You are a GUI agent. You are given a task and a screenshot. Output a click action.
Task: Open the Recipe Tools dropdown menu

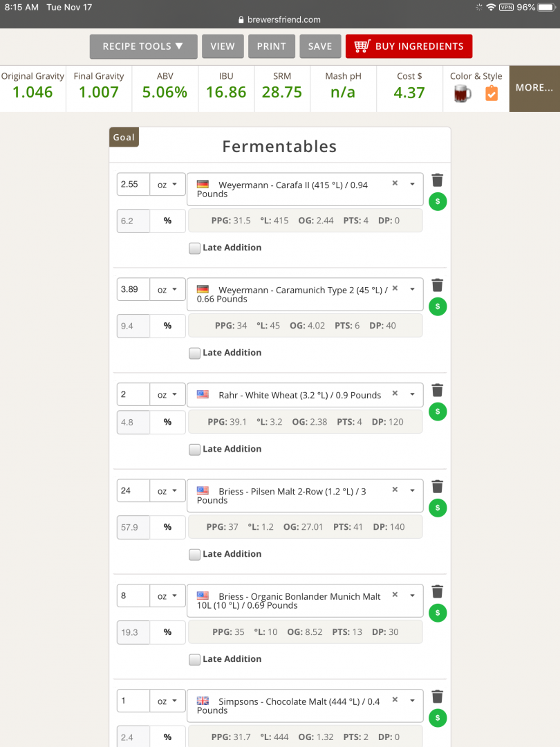coord(143,46)
